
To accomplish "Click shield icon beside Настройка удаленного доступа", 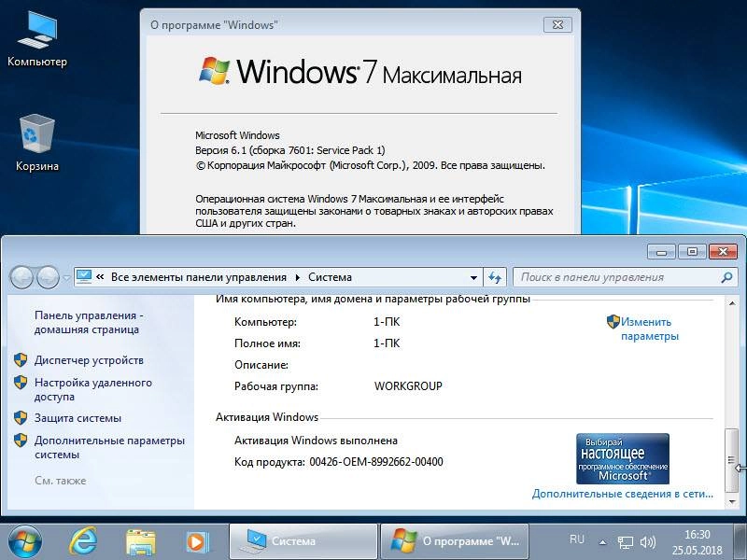I will (21, 383).
